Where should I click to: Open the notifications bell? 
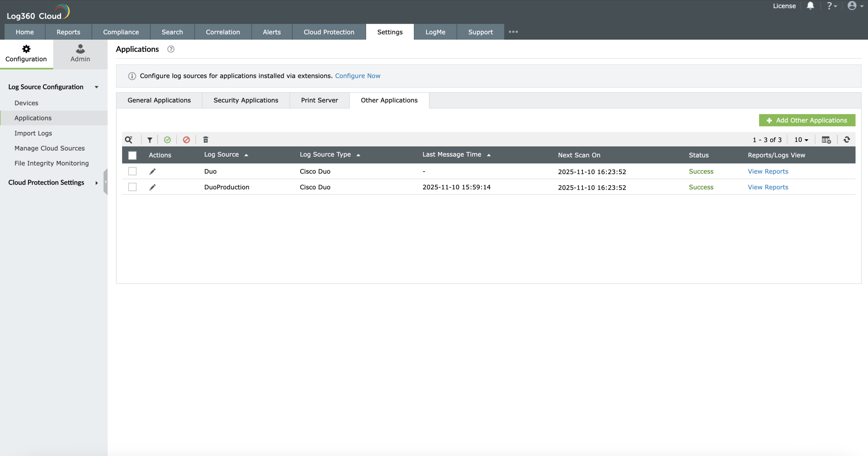point(810,6)
